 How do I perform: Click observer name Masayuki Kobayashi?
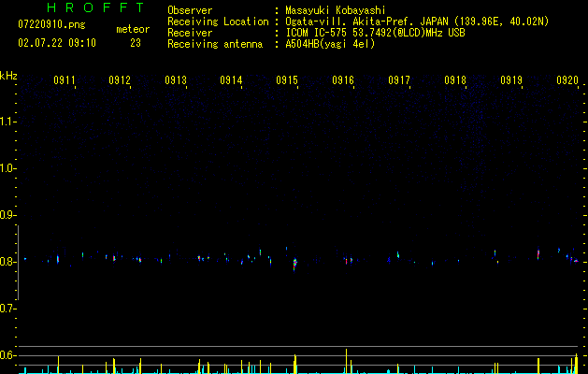(x=336, y=10)
